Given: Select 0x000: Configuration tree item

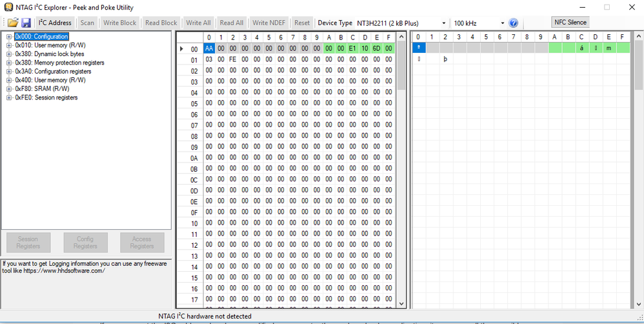Looking at the screenshot, I should (x=41, y=37).
